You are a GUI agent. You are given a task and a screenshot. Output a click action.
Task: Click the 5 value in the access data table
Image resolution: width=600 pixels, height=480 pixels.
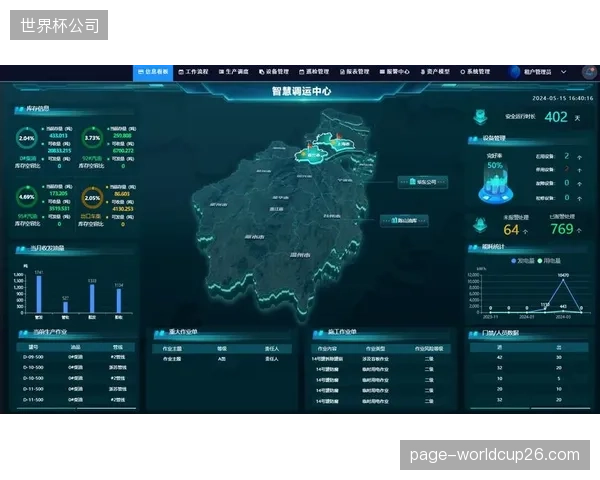(x=559, y=379)
